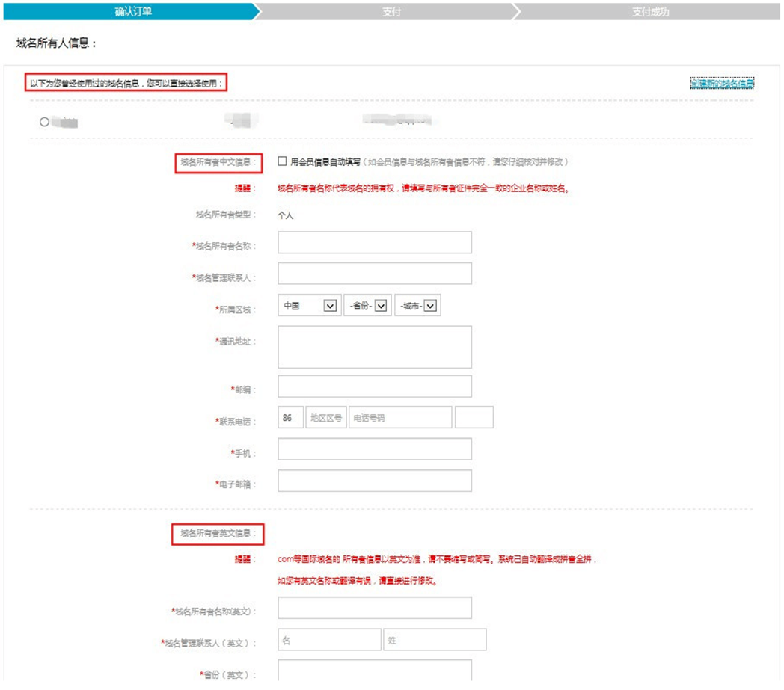Select the previously used domain info radio button

[45, 122]
